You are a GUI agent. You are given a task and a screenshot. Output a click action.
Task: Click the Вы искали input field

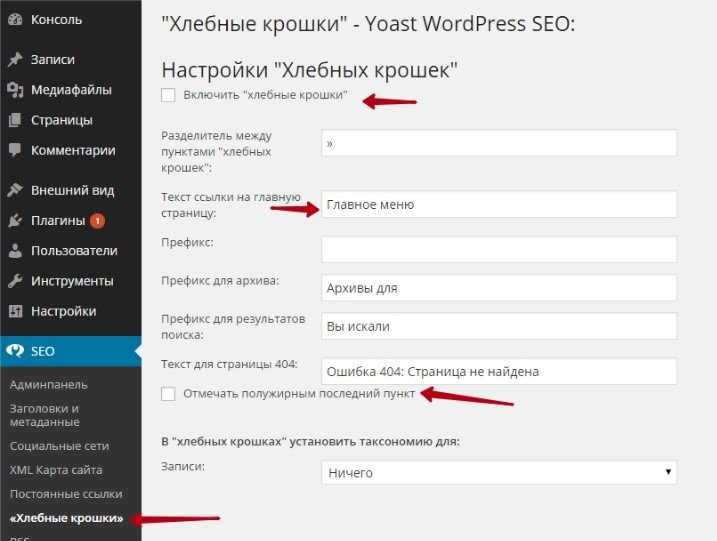(499, 326)
